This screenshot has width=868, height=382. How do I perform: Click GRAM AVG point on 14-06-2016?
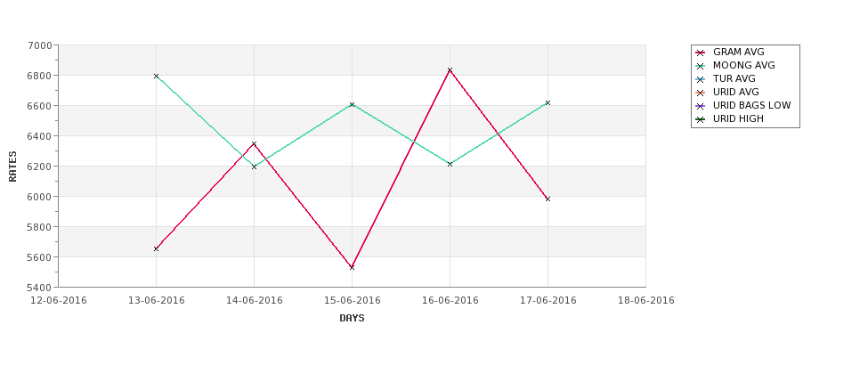[254, 144]
